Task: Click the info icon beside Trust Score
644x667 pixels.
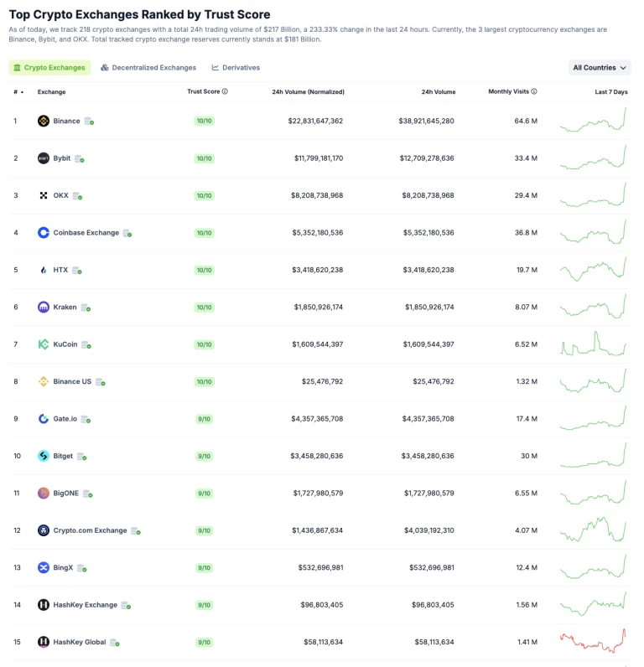Action: (x=225, y=91)
